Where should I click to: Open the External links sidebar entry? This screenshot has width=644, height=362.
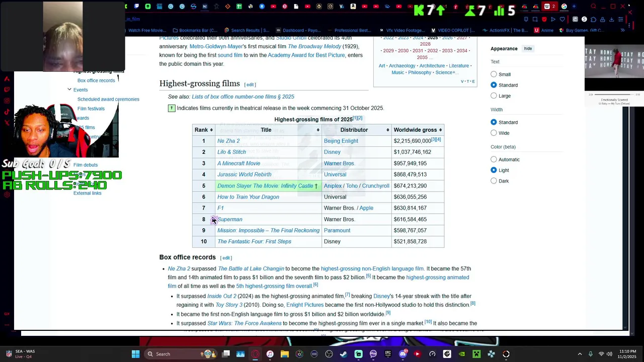87,193
